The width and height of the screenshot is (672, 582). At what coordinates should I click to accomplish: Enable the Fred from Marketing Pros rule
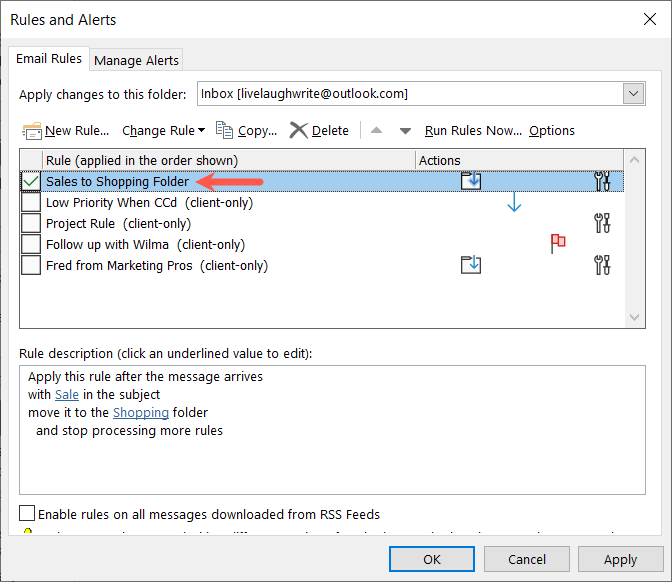coord(31,265)
